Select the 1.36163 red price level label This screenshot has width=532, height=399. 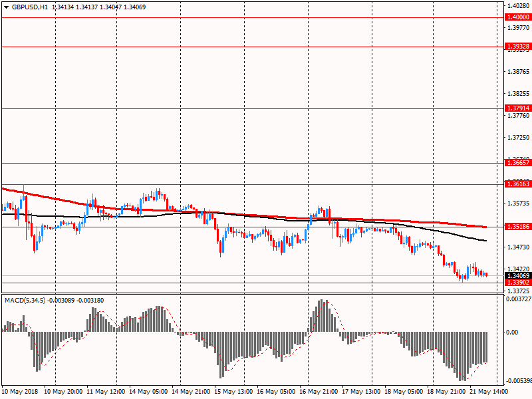tap(518, 184)
